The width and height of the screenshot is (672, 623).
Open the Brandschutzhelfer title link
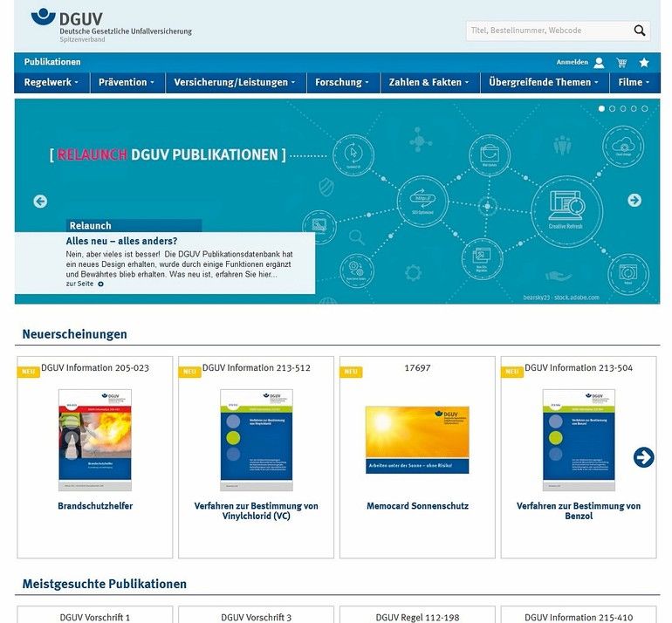click(x=95, y=506)
